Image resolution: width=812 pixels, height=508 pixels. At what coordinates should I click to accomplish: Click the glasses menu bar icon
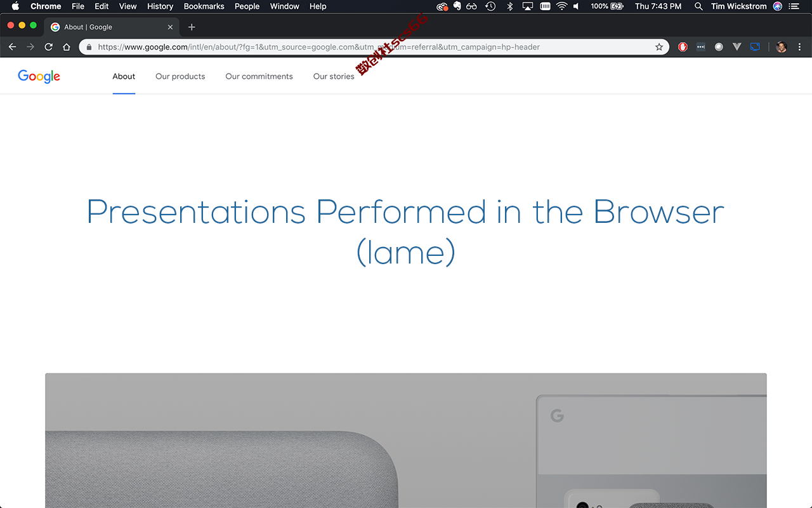[x=471, y=6]
